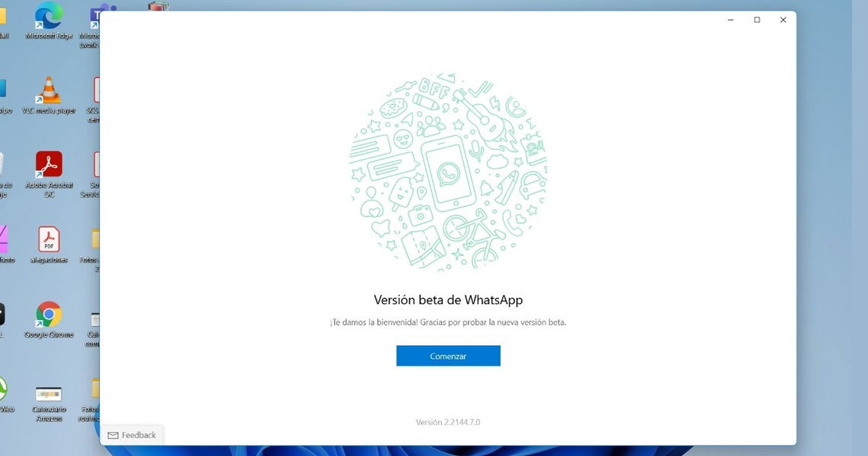Screen dimensions: 868x456
Task: Click the Versión 2.2144.7.0 text
Action: coord(448,422)
